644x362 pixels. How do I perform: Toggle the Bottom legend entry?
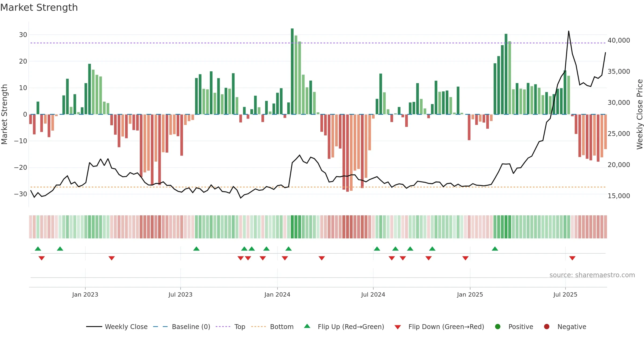click(272, 327)
